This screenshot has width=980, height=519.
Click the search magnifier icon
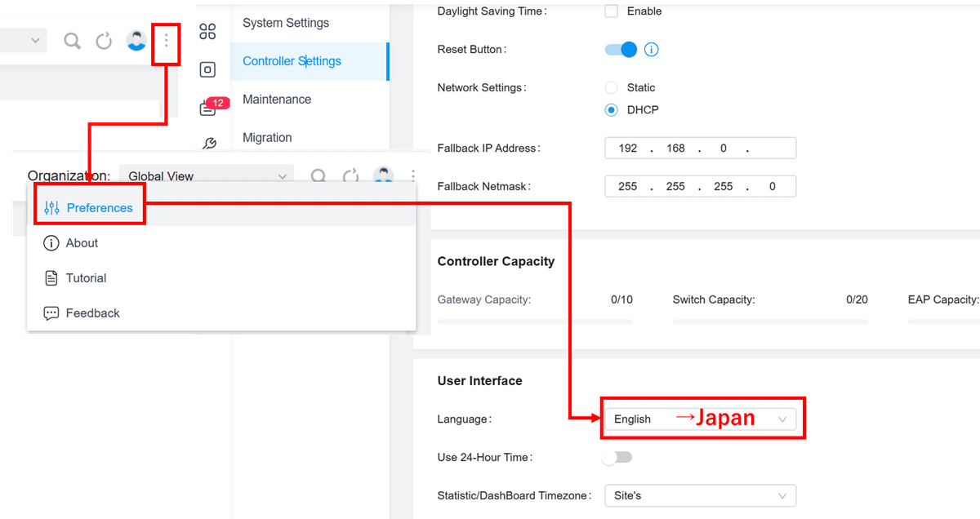pos(72,39)
